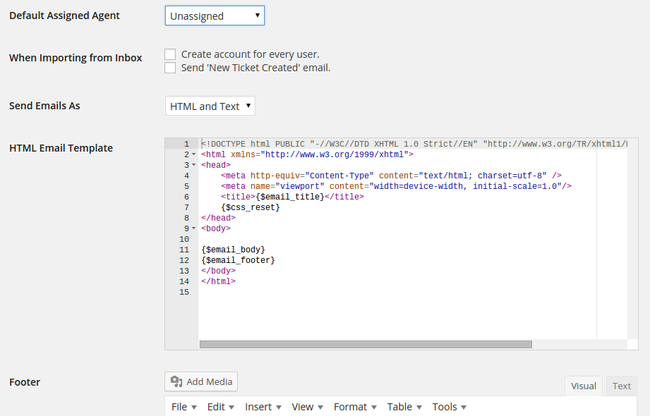
Task: Click the {$css_reset} placeholder line
Action: [x=250, y=207]
